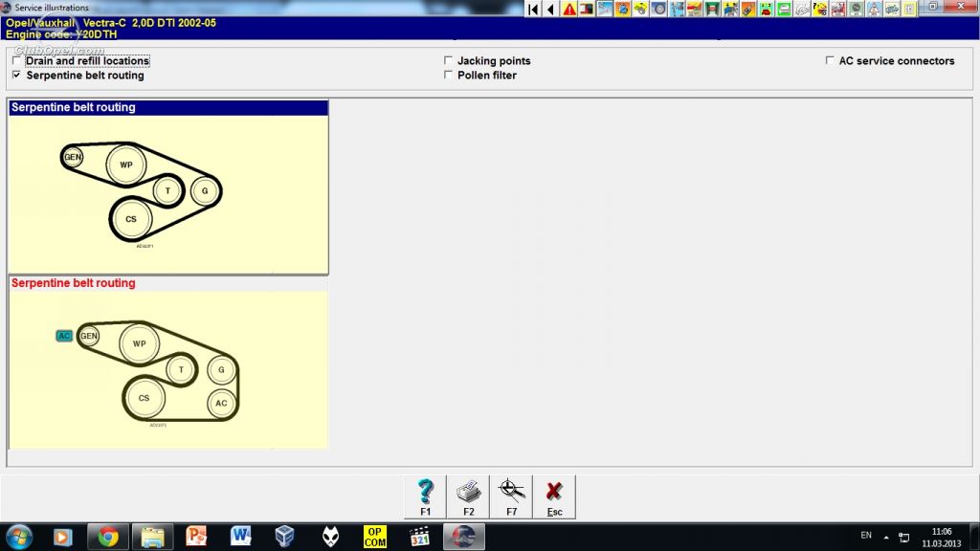Select the red Serpentine belt routing header
The image size is (980, 551).
click(x=168, y=283)
